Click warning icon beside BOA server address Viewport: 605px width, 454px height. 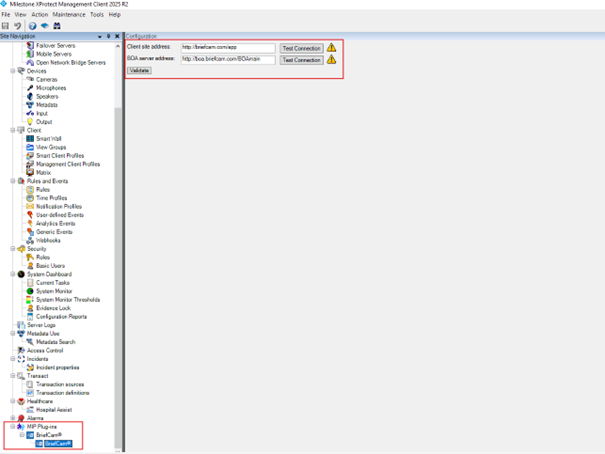(x=331, y=59)
